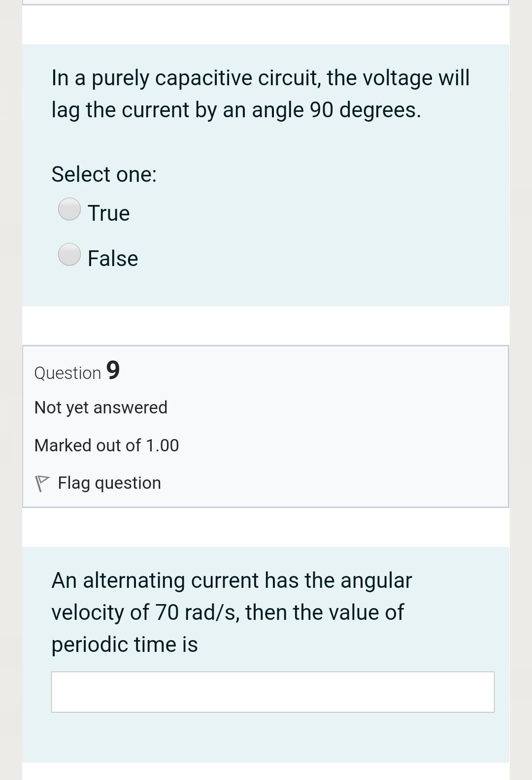Click the 'An alternating current has the angular' line

click(232, 580)
